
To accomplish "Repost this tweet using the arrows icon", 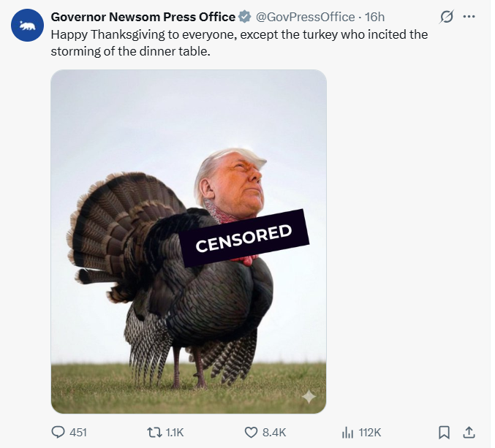I will pos(154,432).
